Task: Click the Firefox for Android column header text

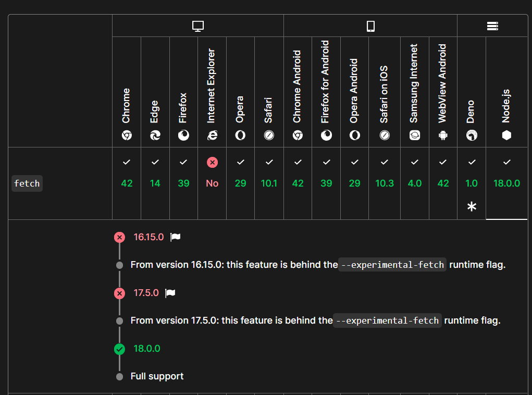Action: point(325,82)
